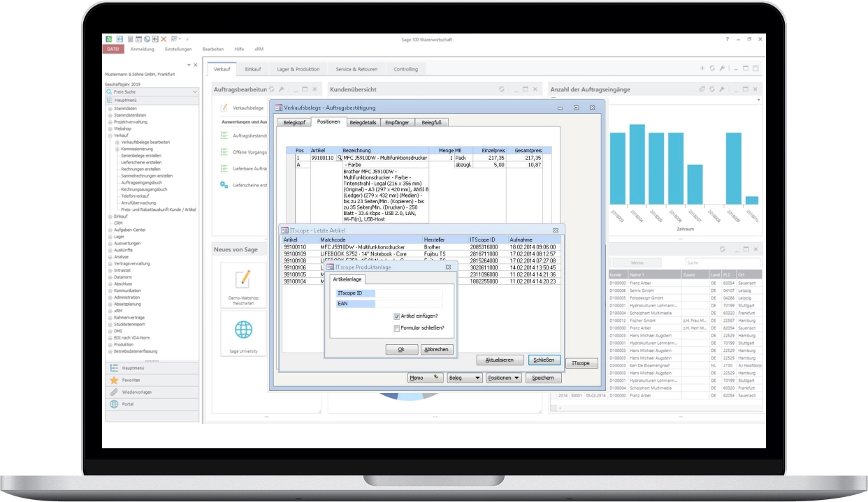The image size is (868, 502).
Task: Open the Beleg dropdown button
Action: 465,378
